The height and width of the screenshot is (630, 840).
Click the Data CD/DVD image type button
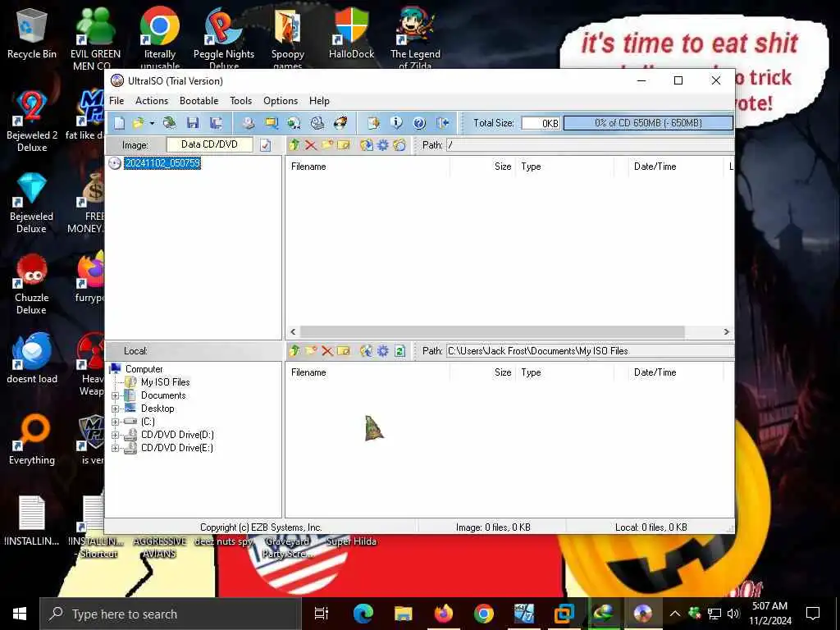coord(209,144)
